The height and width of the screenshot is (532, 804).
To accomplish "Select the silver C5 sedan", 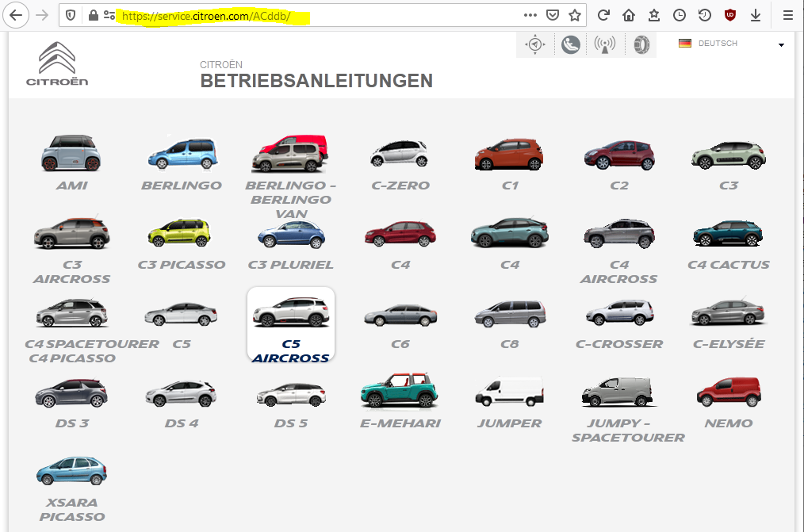I will [x=181, y=325].
